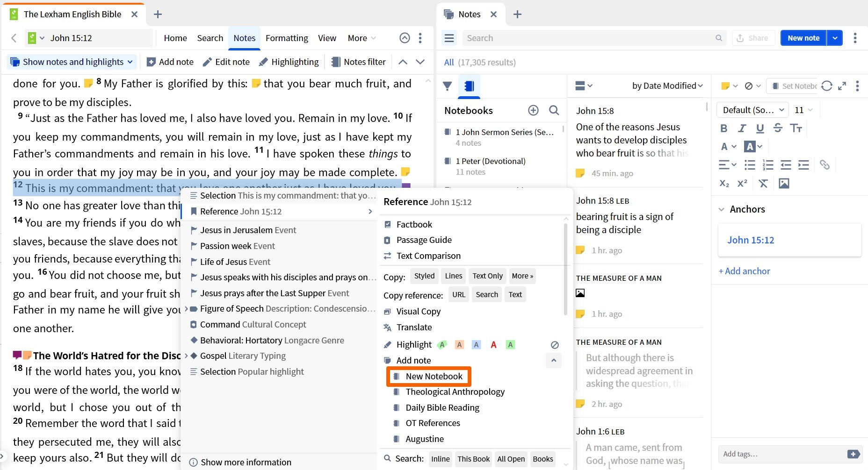
Task: Click Styled copy button
Action: pos(424,276)
